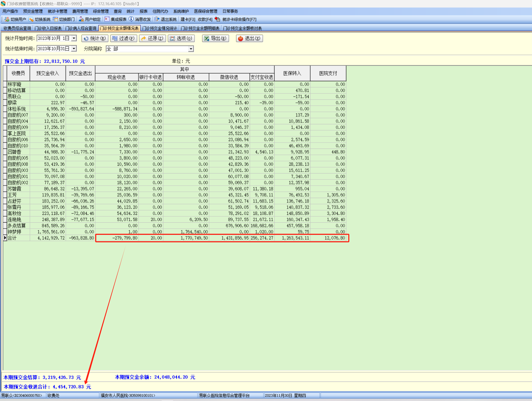Screen dimensions: 532x401
Task: Expand 统计开始时间 date dropdown arrow
Action: [x=74, y=38]
